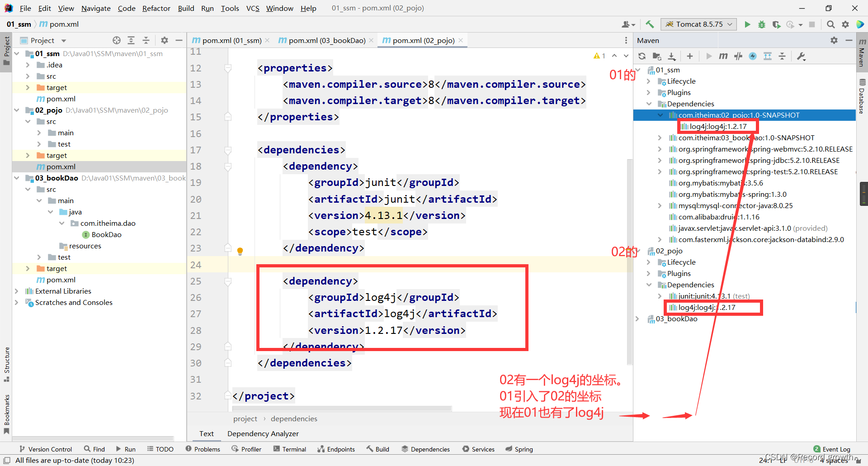
Task: Open Event Log
Action: [x=832, y=449]
